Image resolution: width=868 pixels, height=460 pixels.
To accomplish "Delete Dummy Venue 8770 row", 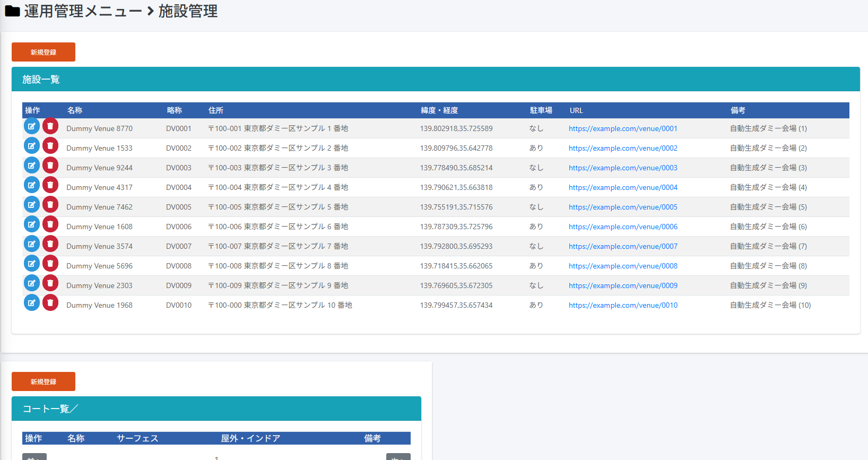I will (x=50, y=126).
